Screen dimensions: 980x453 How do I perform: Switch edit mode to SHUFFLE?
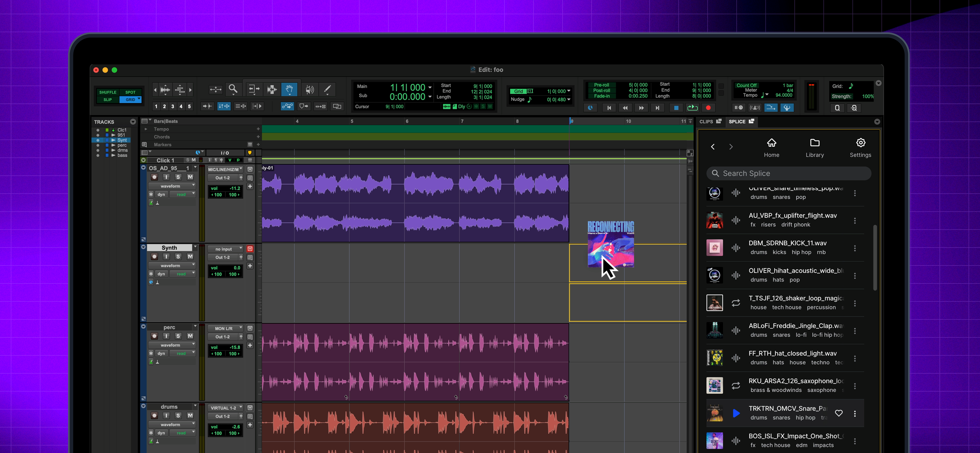[108, 92]
